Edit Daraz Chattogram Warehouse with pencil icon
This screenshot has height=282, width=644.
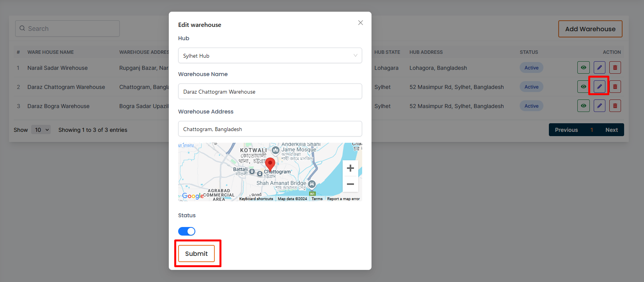(x=599, y=87)
